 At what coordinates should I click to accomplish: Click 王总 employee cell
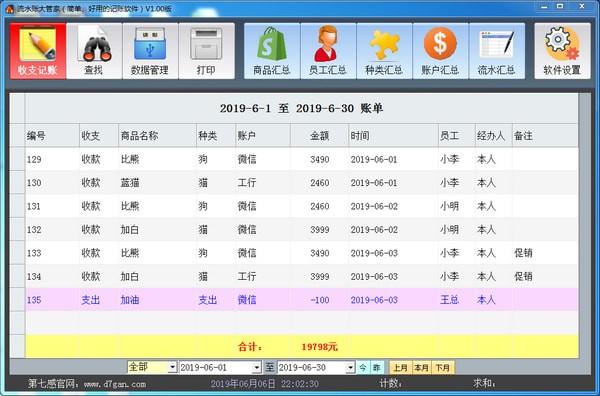tap(449, 300)
